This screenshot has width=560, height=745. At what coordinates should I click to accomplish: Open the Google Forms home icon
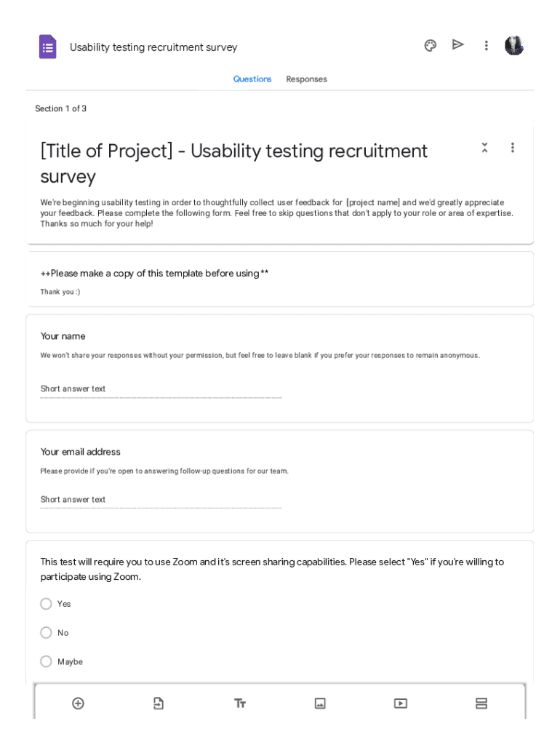click(48, 47)
